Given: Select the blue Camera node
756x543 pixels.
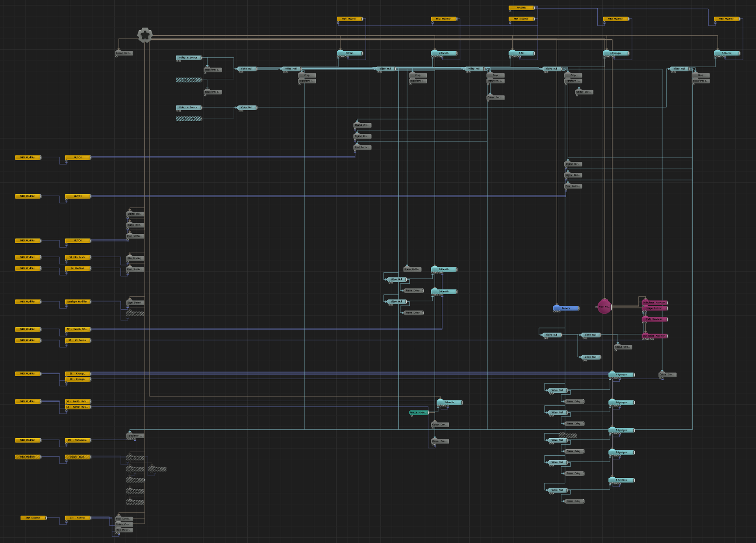Looking at the screenshot, I should tap(566, 308).
